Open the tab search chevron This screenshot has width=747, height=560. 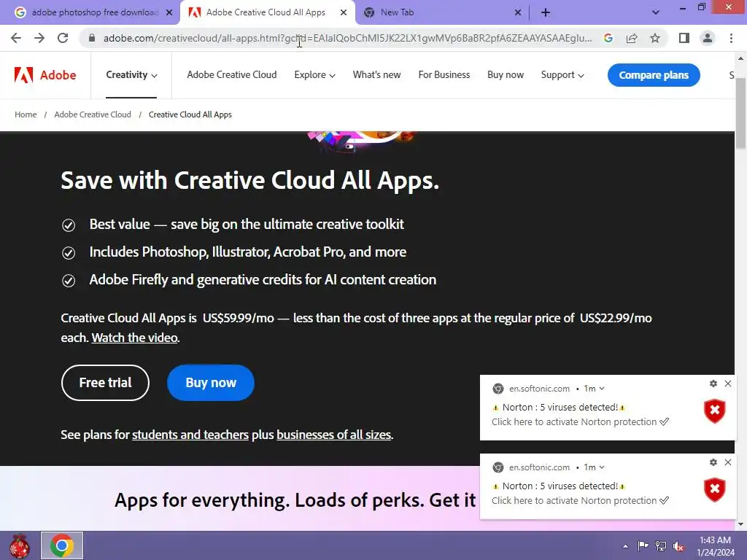pyautogui.click(x=656, y=13)
